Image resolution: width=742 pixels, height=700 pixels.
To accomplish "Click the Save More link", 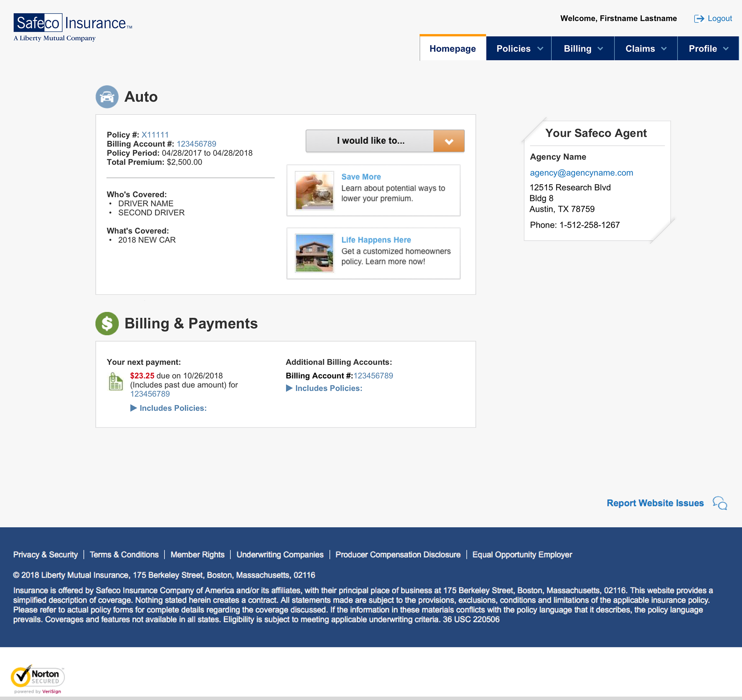I will tap(361, 177).
